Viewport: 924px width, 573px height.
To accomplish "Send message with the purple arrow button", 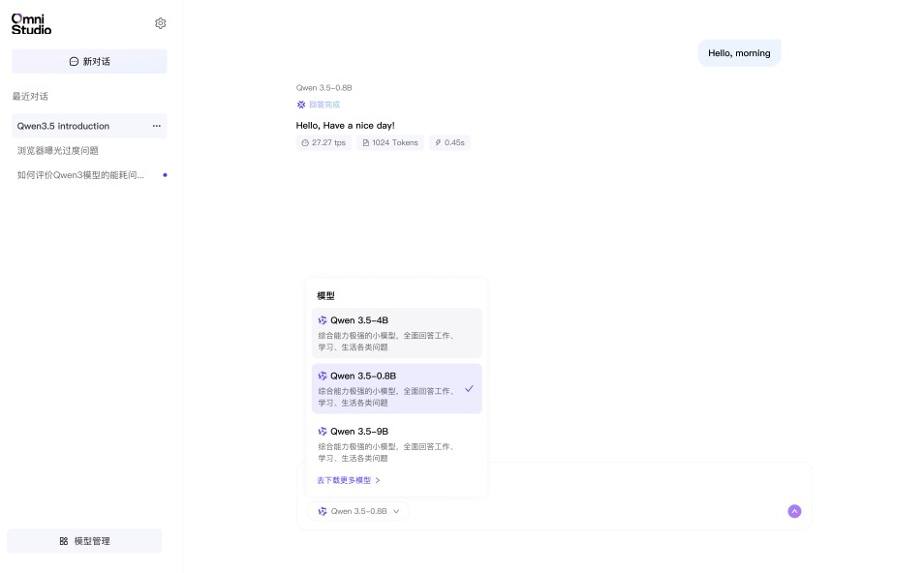I will point(794,511).
